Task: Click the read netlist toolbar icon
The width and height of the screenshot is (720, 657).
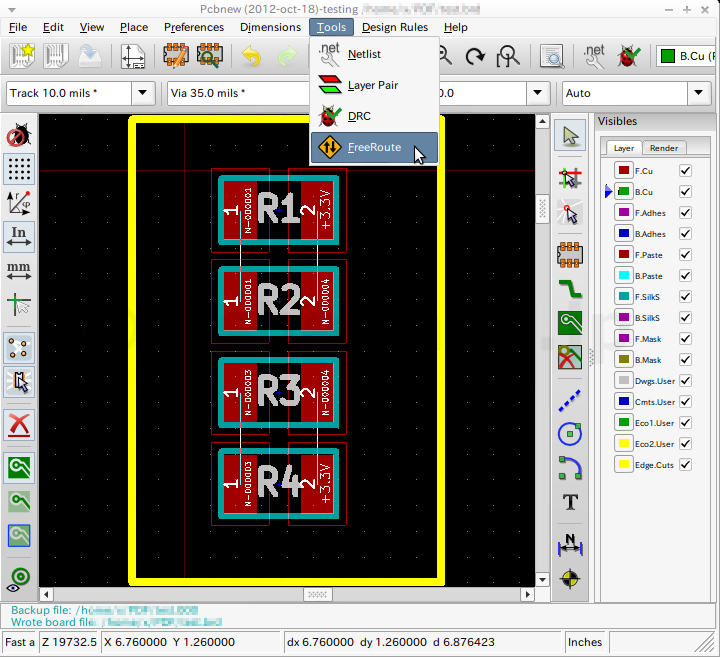Action: 594,56
